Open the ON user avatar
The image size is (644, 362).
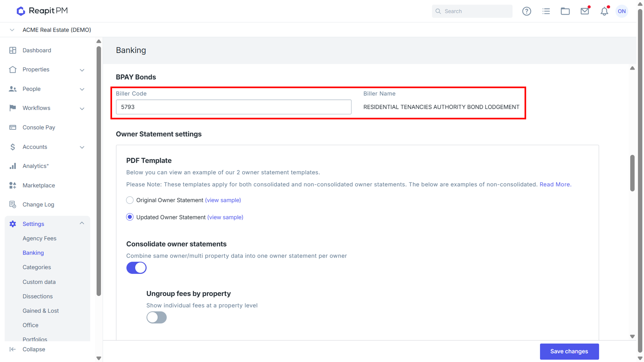(x=622, y=11)
